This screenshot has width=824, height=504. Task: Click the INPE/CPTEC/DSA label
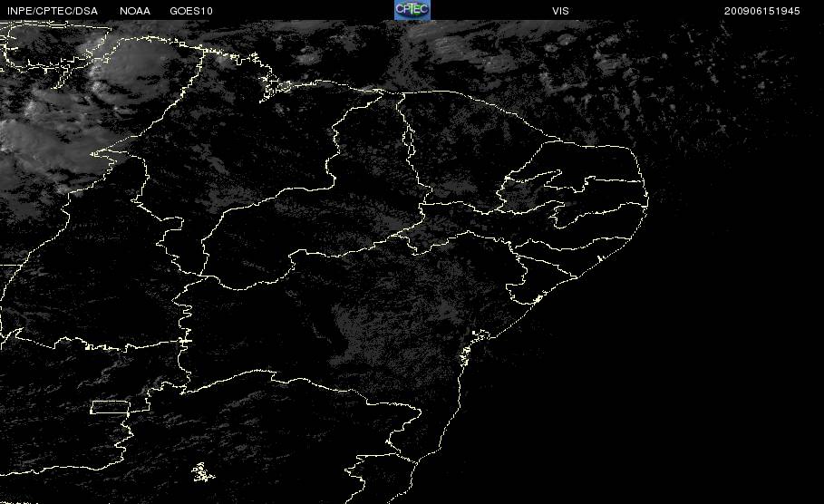click(53, 11)
